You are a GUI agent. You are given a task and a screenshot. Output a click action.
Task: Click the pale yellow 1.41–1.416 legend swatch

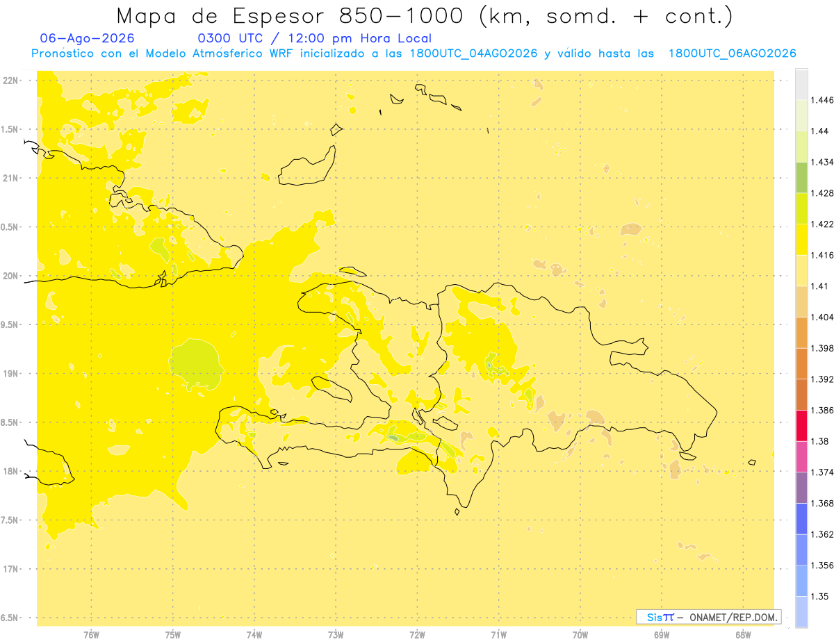coord(801,270)
